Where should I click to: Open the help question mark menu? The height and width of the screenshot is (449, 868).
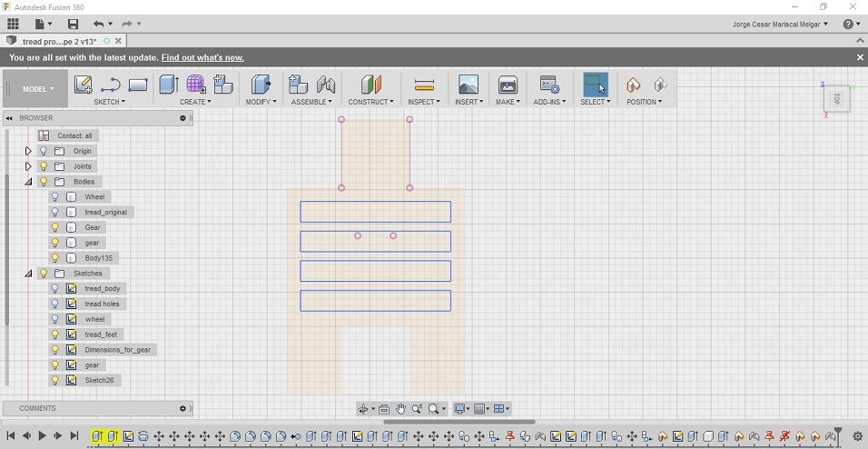tap(852, 24)
